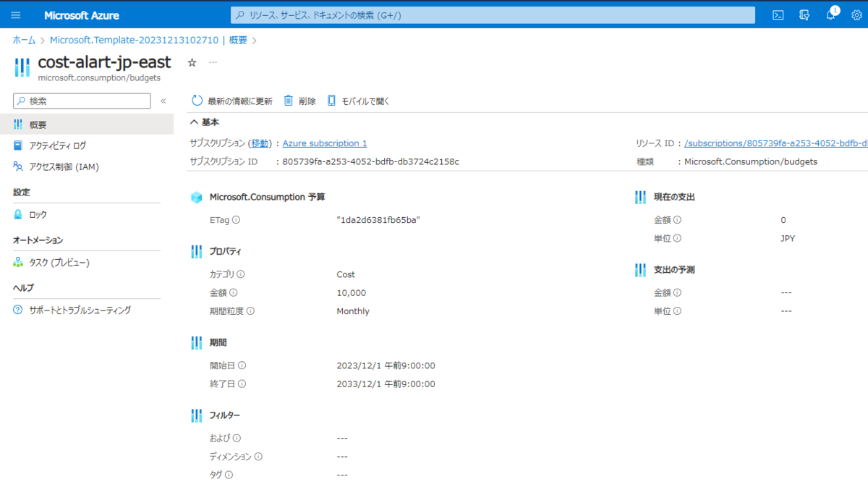Image resolution: width=868 pixels, height=503 pixels.
Task: Open the Azure portal hamburger menu
Action: click(16, 15)
